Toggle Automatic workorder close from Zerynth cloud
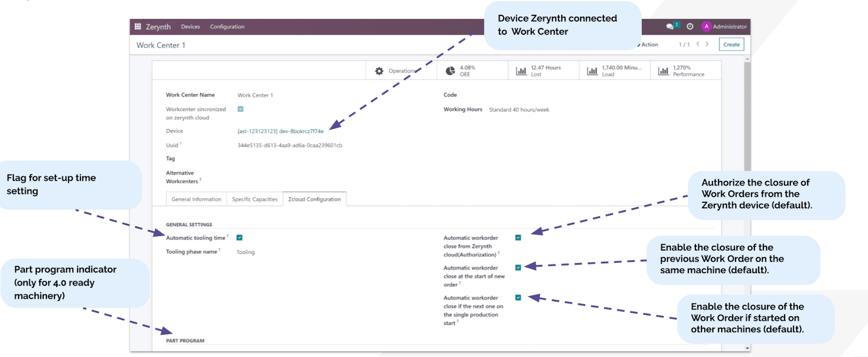The width and height of the screenshot is (868, 357). coord(518,238)
